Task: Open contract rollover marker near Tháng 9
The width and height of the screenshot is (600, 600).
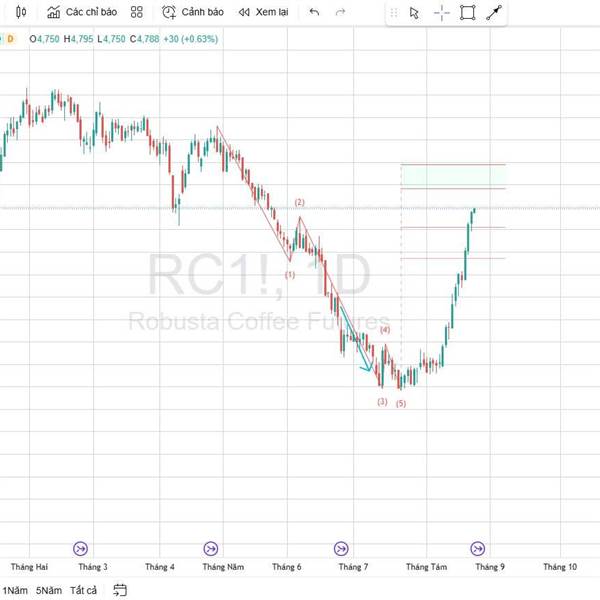Action: pos(478,549)
